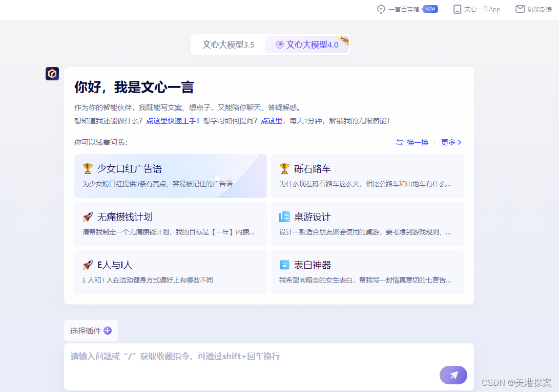Select the 砾石路车 suggestion card title
Image resolution: width=559 pixels, height=392 pixels.
coord(313,168)
